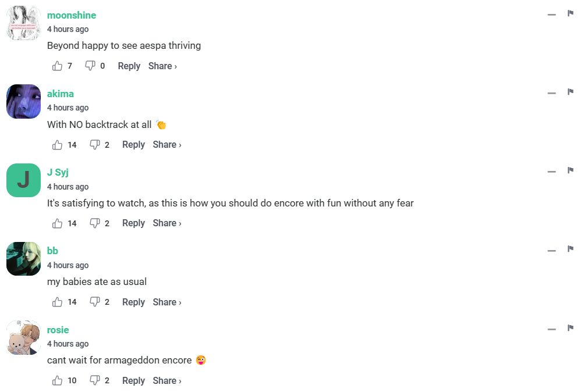
Task: Expand Share menu for akima's comment
Action: [167, 145]
